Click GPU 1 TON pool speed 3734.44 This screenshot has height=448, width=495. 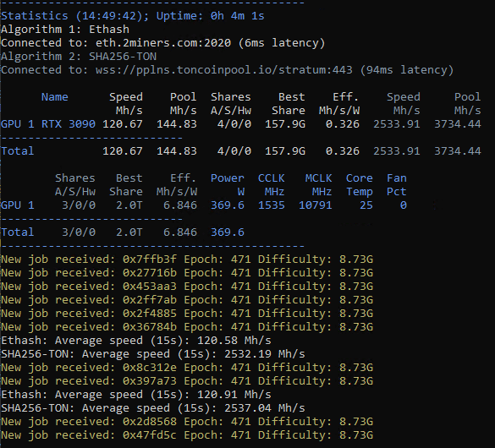[458, 124]
